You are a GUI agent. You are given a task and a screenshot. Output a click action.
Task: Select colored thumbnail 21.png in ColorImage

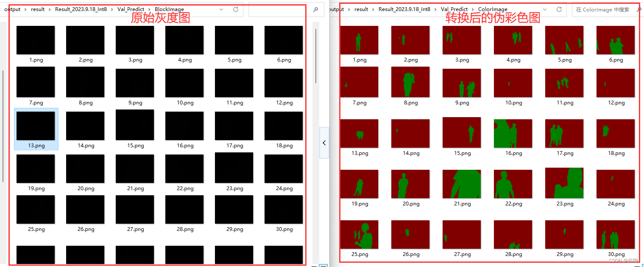click(x=462, y=184)
